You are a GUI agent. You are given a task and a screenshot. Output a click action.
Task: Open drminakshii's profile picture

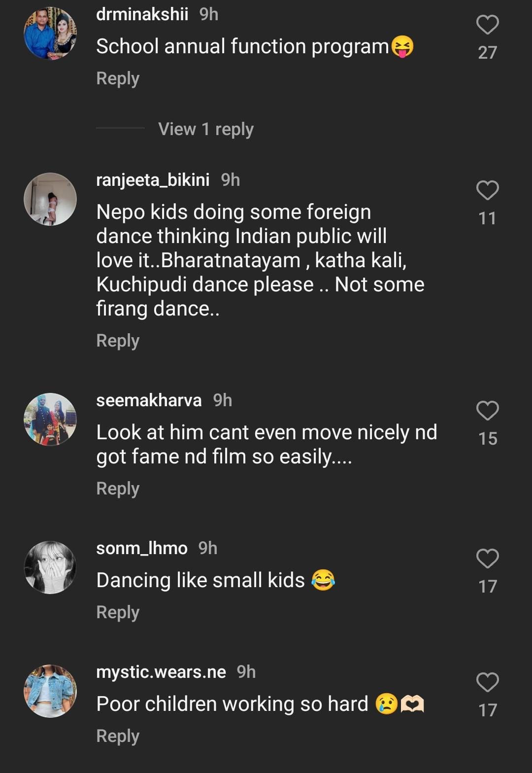50,34
